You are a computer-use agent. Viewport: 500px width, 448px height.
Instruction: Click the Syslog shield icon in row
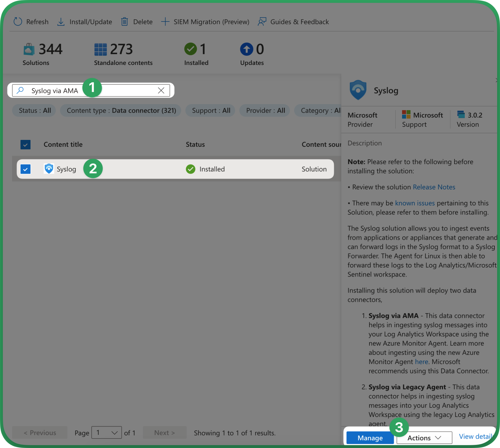pos(49,169)
